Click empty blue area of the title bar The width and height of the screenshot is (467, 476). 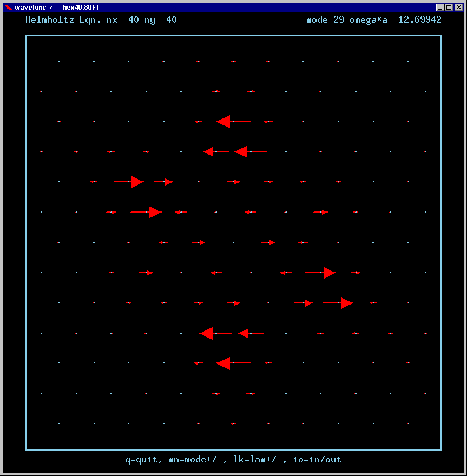271,7
